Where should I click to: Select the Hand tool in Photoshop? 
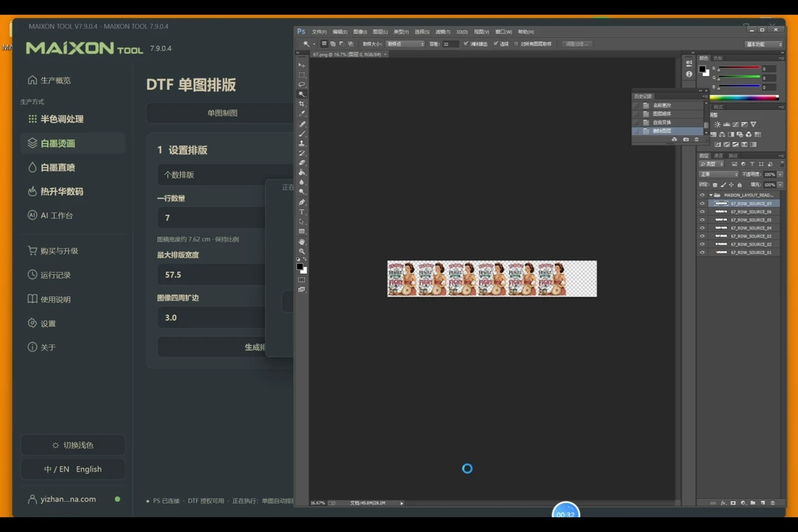(x=301, y=242)
